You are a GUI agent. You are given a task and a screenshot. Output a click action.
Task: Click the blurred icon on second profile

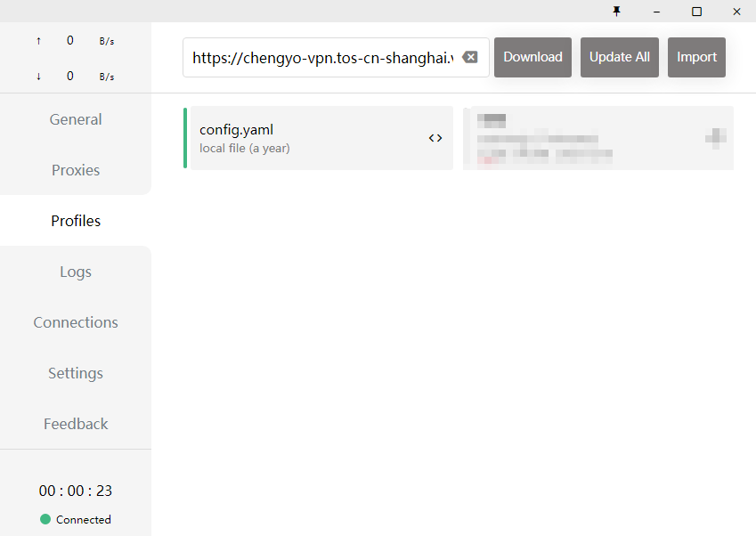pos(715,137)
